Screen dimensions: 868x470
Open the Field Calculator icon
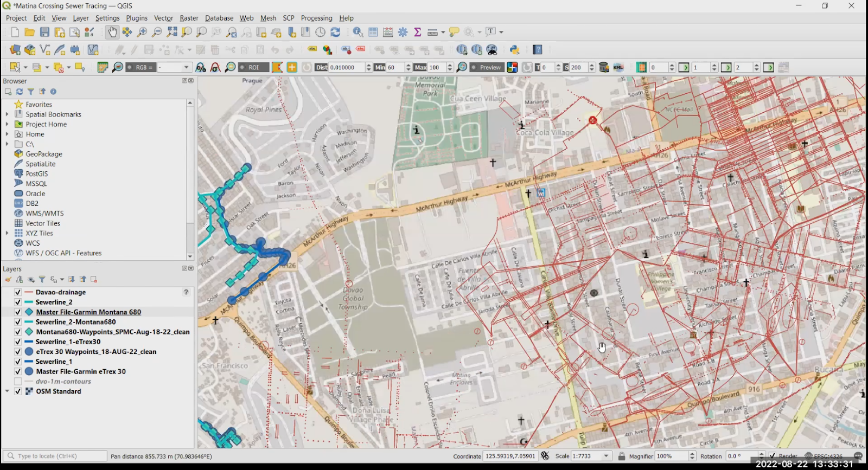coord(388,33)
